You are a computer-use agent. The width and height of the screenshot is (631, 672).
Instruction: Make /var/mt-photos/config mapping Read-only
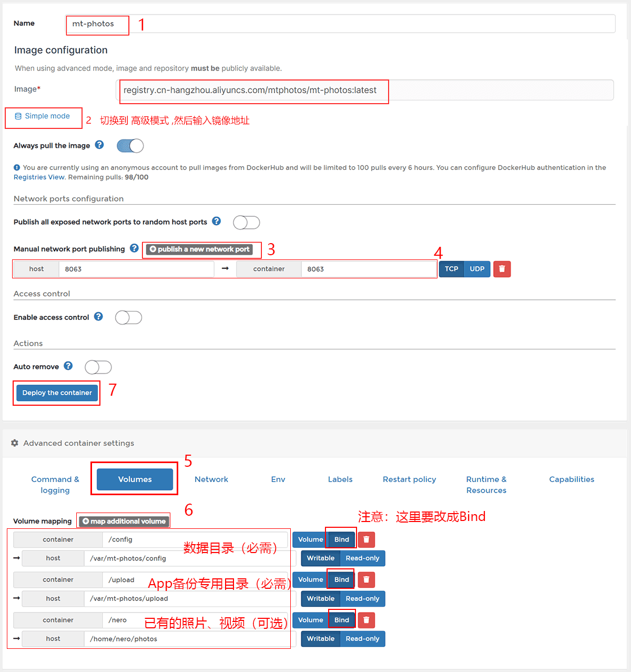pos(363,558)
